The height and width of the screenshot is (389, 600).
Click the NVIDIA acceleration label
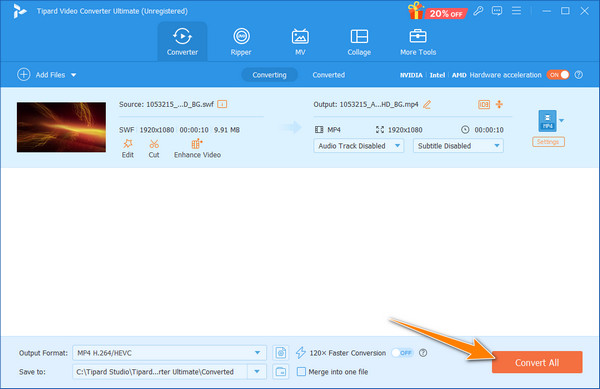(411, 75)
